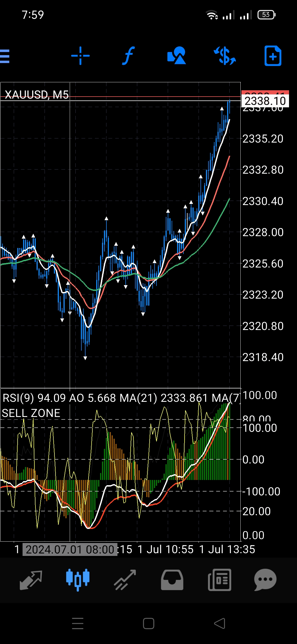297x644 pixels.
Task: Tap the 2325.60 price axis label
Action: [x=263, y=264]
